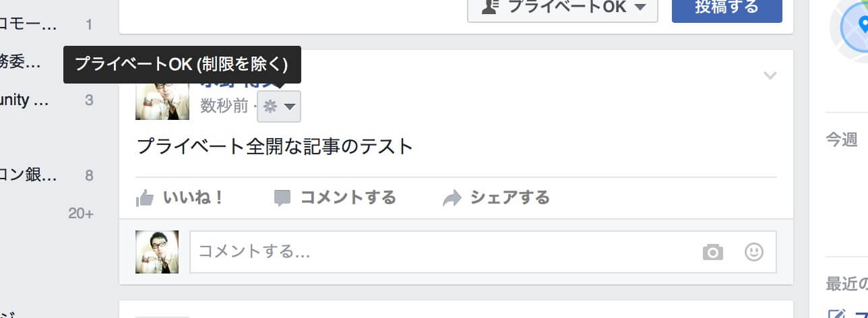868x318 pixels.
Task: Attach a photo using the camera icon
Action: [712, 253]
